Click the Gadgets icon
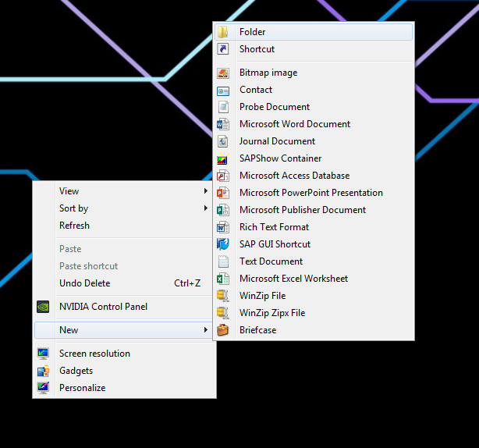 tap(43, 371)
